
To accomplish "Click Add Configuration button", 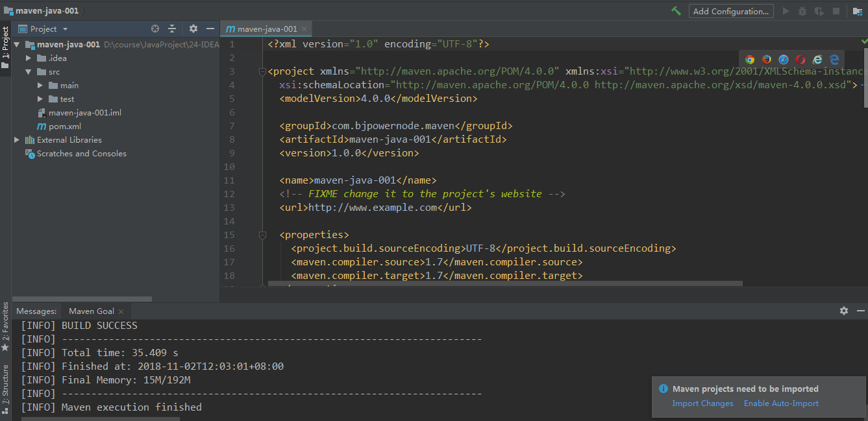I will click(731, 11).
